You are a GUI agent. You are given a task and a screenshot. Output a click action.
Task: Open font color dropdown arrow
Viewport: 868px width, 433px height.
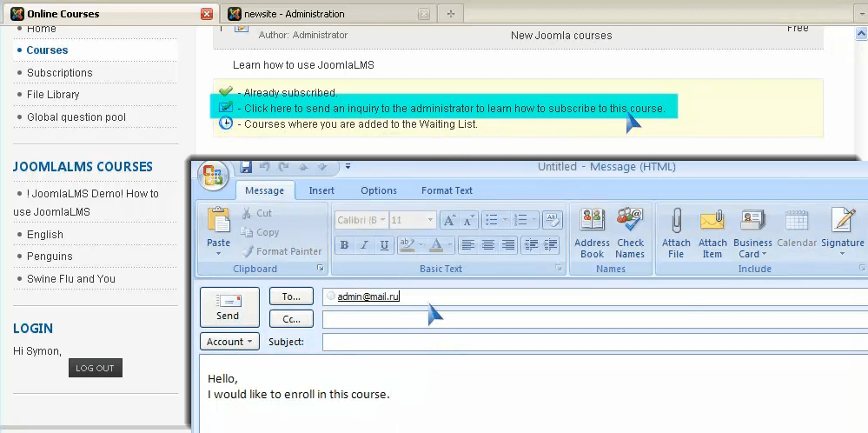click(450, 244)
